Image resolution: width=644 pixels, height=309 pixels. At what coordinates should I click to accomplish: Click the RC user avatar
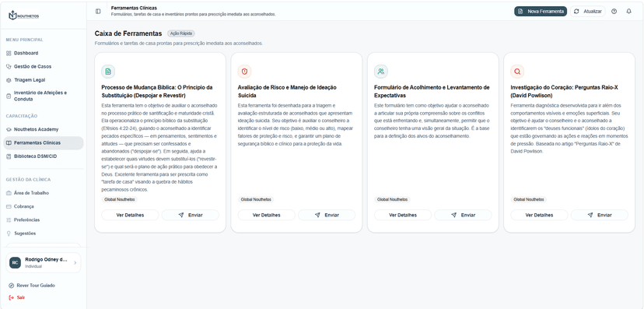[16, 262]
